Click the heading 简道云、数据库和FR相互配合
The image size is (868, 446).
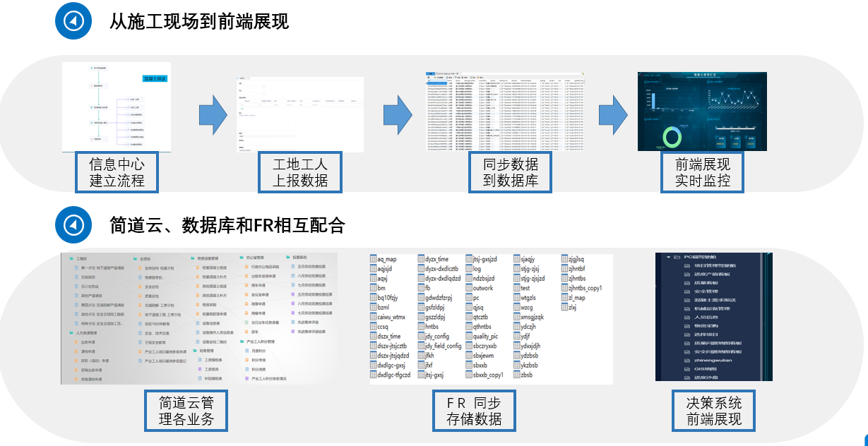227,225
